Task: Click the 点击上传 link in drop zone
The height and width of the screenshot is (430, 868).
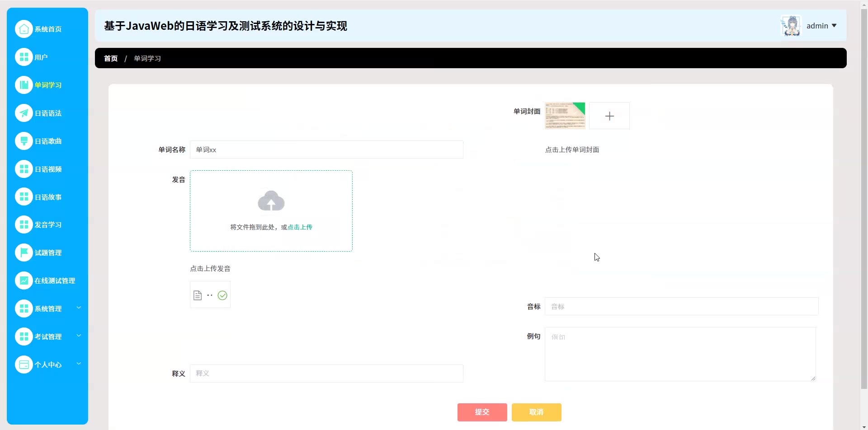Action: pos(300,227)
